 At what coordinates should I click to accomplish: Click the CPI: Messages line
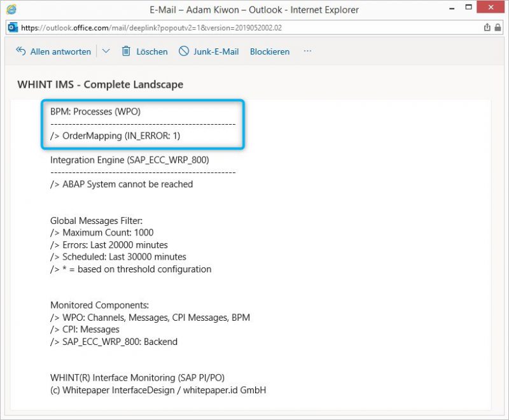(x=85, y=330)
